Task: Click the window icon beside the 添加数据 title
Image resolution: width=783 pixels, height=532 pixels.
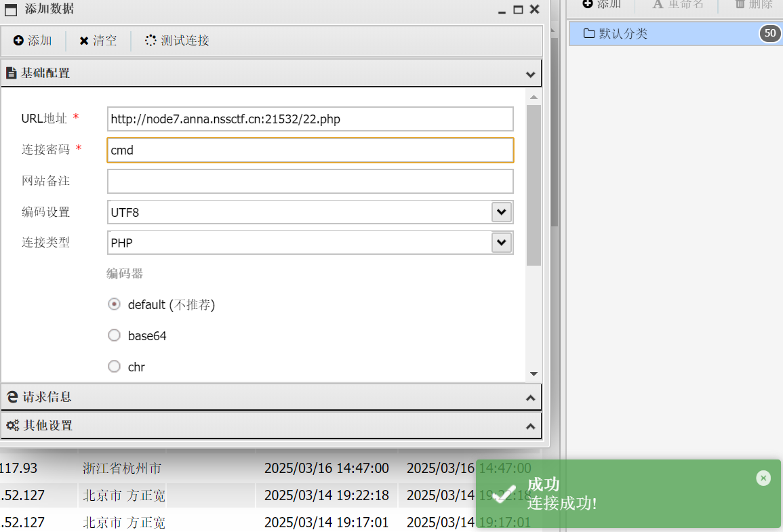Action: 10,9
